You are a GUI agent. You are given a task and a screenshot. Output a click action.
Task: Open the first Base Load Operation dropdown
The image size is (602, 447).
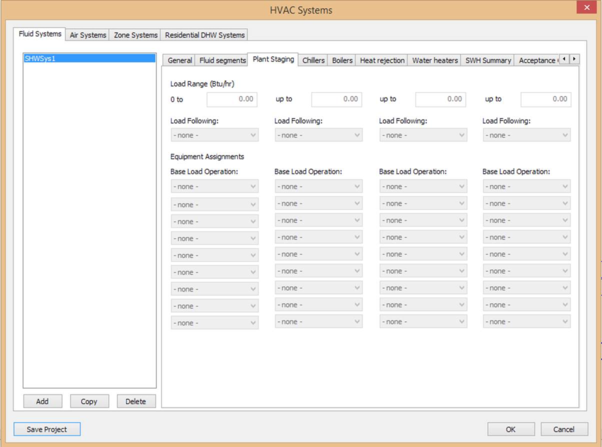pos(214,187)
